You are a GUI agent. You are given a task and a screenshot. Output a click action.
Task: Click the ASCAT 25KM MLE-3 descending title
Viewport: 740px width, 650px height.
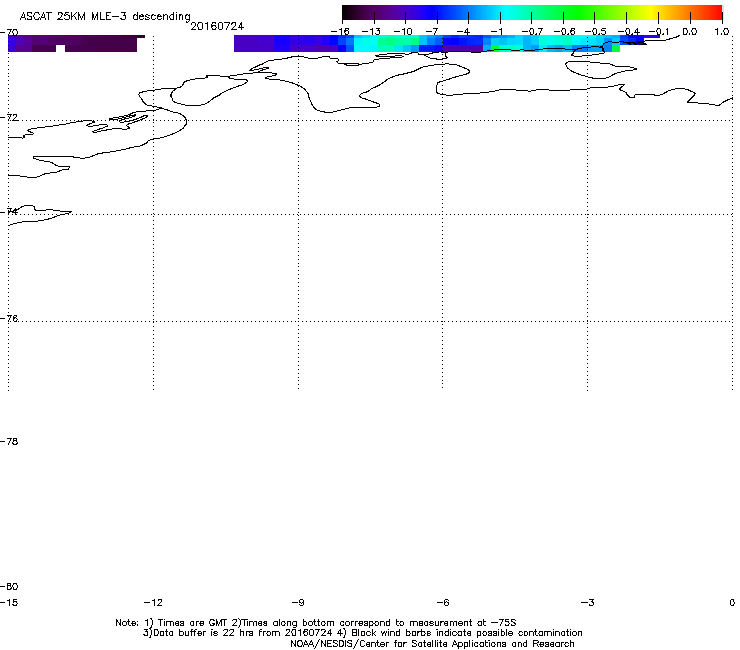tap(105, 16)
